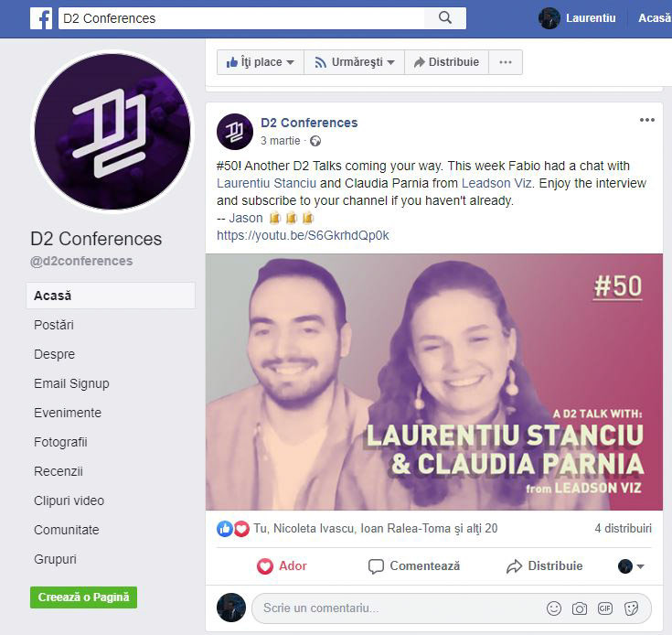Expand the Urmărești dropdown
The width and height of the screenshot is (672, 635).
point(355,62)
